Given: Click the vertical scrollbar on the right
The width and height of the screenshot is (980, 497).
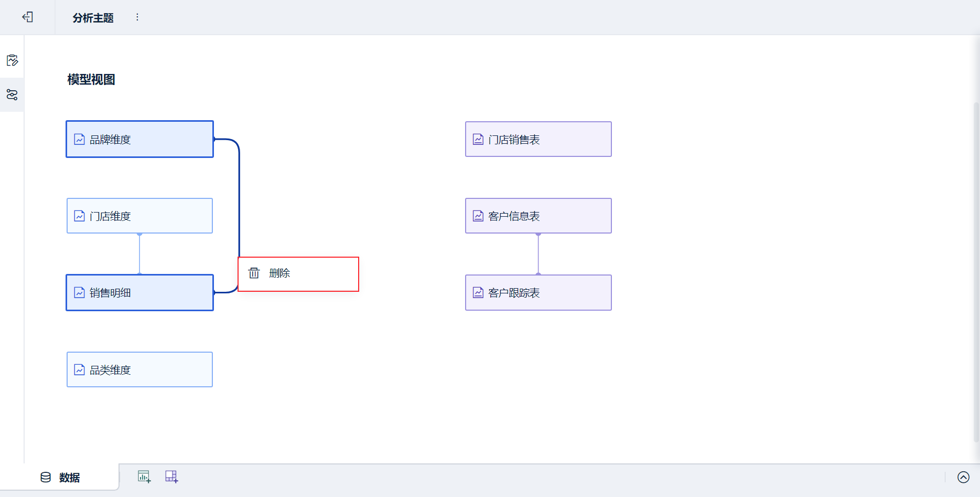Looking at the screenshot, I should pyautogui.click(x=976, y=262).
